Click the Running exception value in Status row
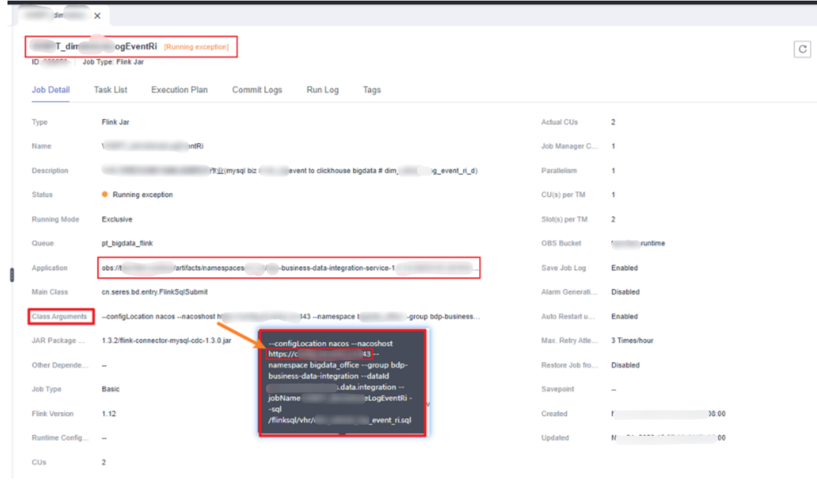Image resolution: width=817 pixels, height=504 pixels. click(142, 195)
